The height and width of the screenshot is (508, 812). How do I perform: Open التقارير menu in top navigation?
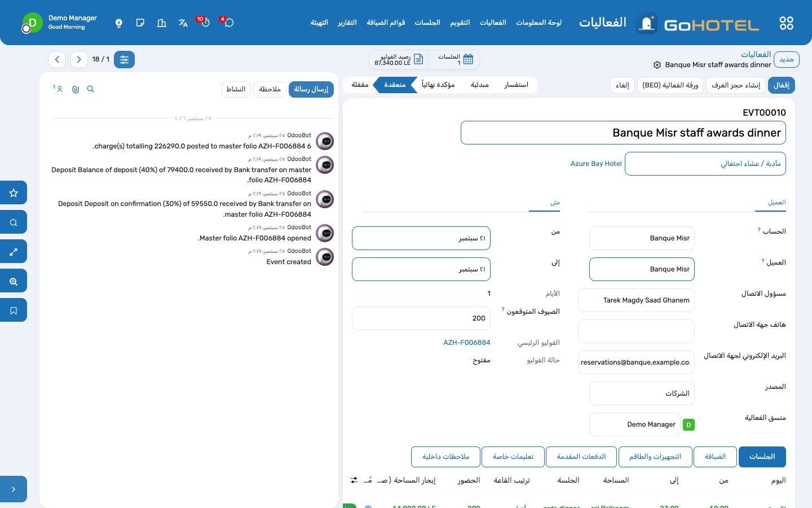347,23
